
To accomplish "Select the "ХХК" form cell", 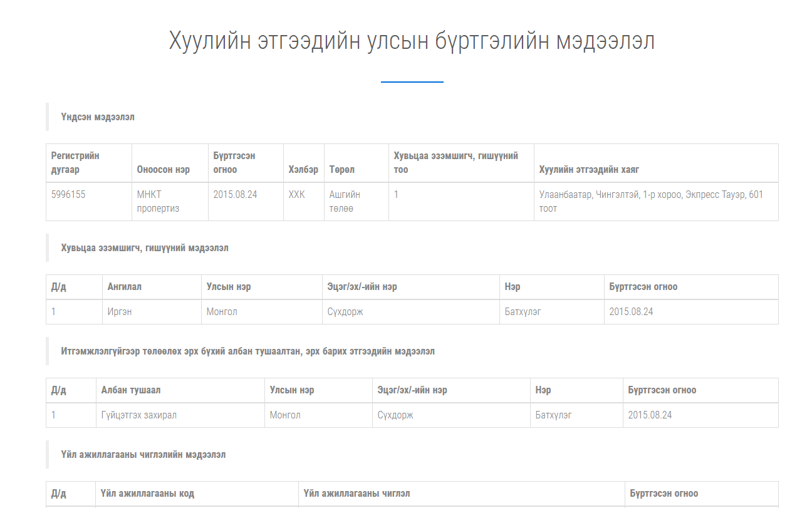I will click(297, 195).
